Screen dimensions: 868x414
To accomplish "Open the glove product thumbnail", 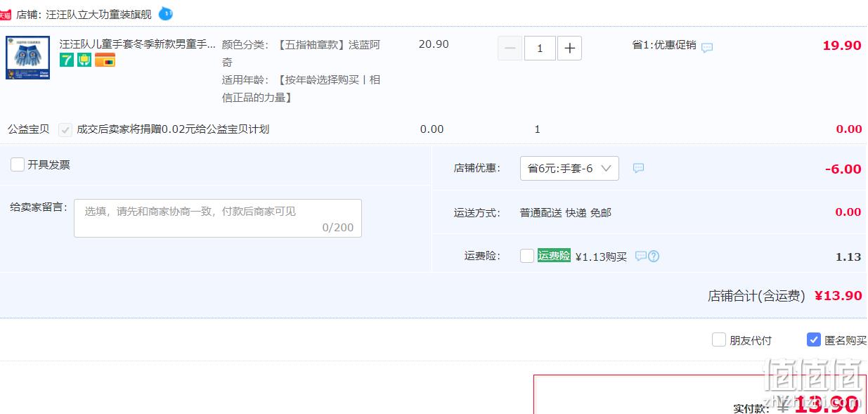I will click(27, 58).
